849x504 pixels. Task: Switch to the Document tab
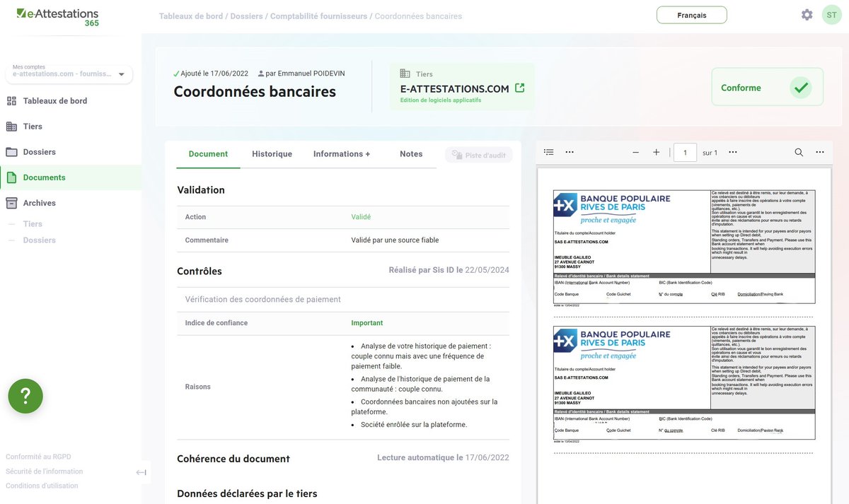[208, 154]
